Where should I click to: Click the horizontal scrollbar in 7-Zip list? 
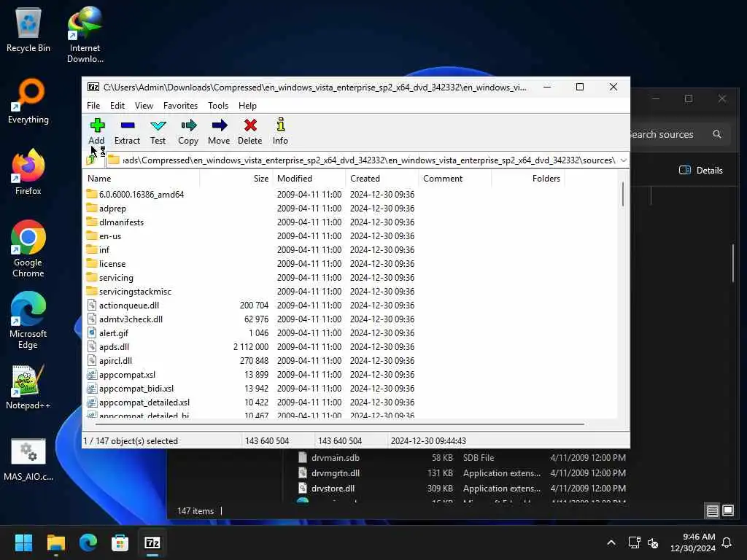340,424
